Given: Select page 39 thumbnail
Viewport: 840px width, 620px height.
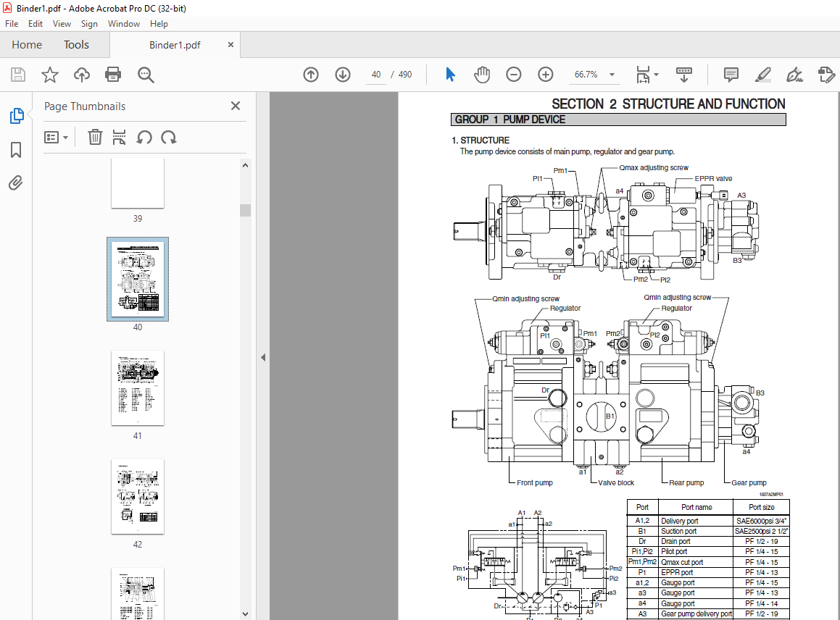Looking at the screenshot, I should tap(138, 184).
